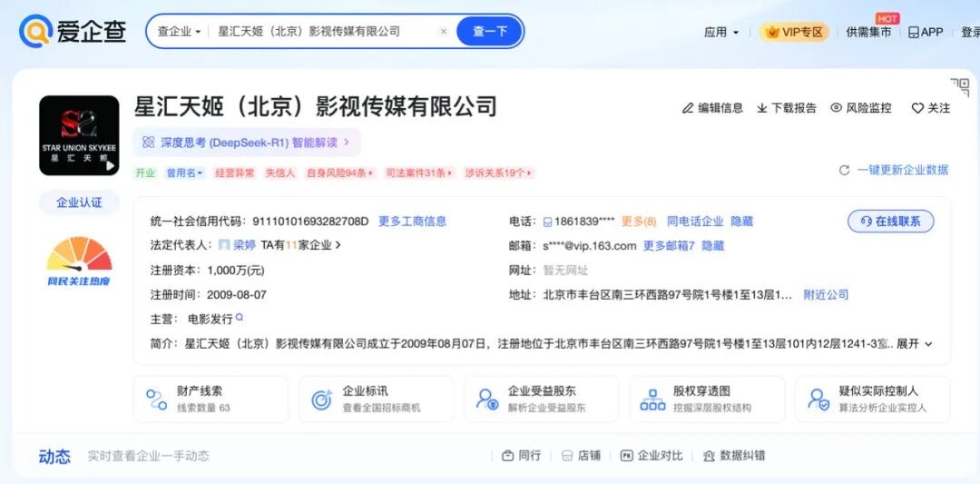Viewport: 980px width, 484px height.
Task: Clear the search box with the x icon
Action: click(x=443, y=31)
